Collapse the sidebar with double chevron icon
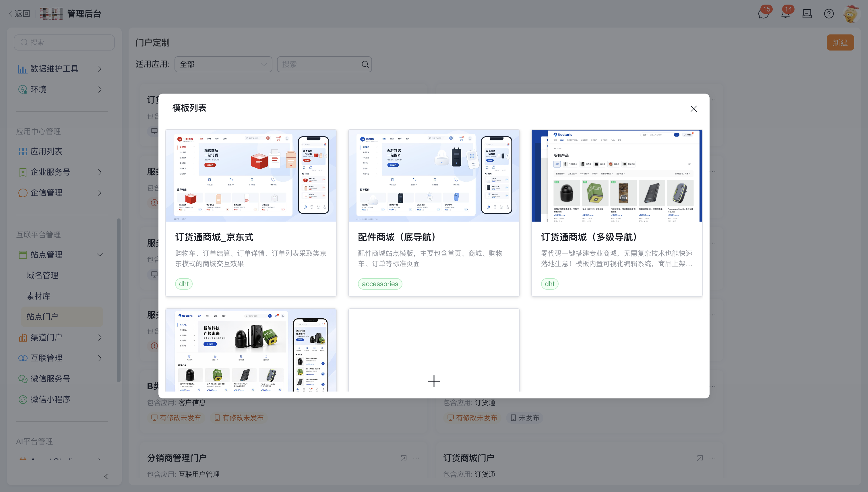This screenshot has width=868, height=492. pyautogui.click(x=106, y=476)
